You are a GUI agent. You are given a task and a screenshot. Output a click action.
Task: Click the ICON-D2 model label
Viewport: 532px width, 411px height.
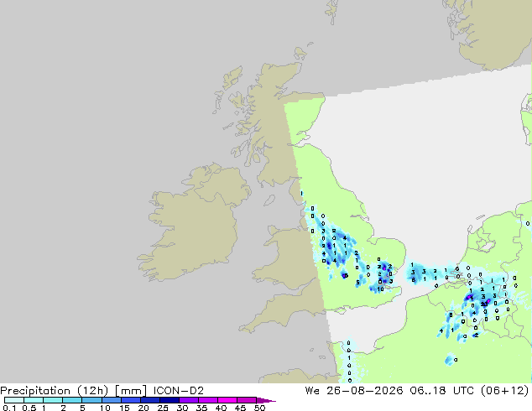[179, 391]
